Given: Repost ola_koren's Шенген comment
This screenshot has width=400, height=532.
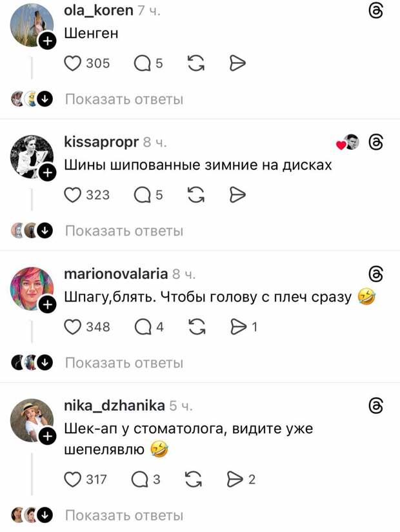Looking at the screenshot, I should click(x=196, y=63).
